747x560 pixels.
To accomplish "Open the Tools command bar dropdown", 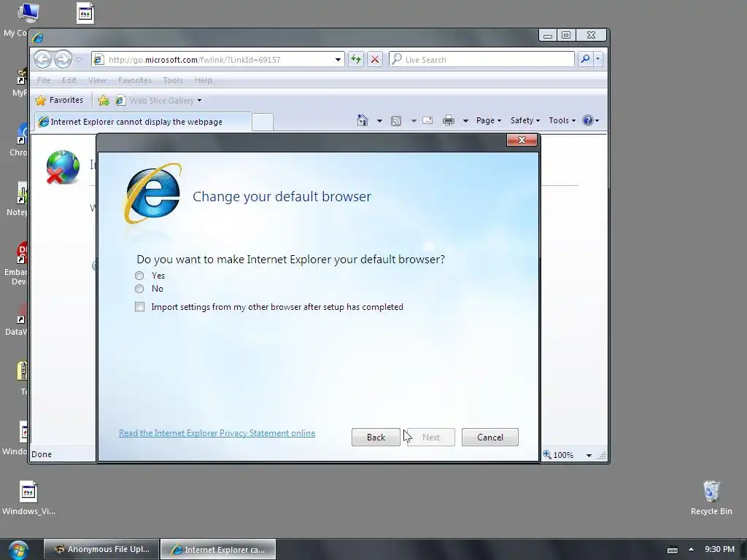I will (x=562, y=120).
